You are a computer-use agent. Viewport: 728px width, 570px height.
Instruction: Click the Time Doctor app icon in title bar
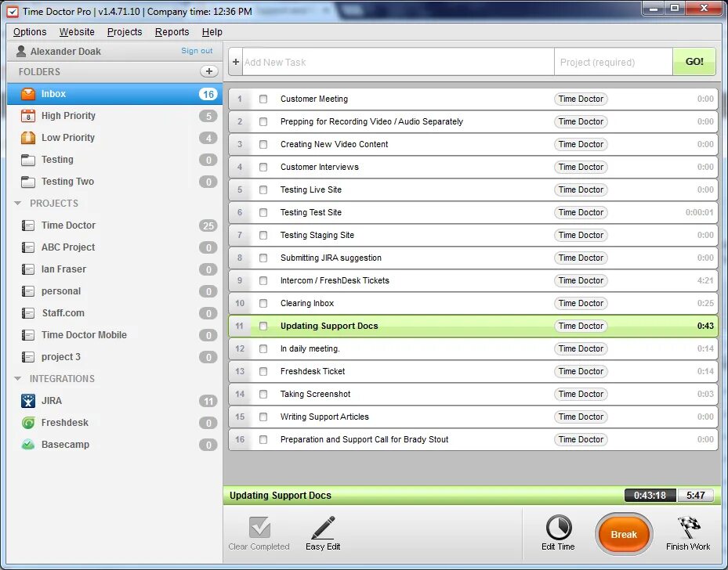[13, 12]
